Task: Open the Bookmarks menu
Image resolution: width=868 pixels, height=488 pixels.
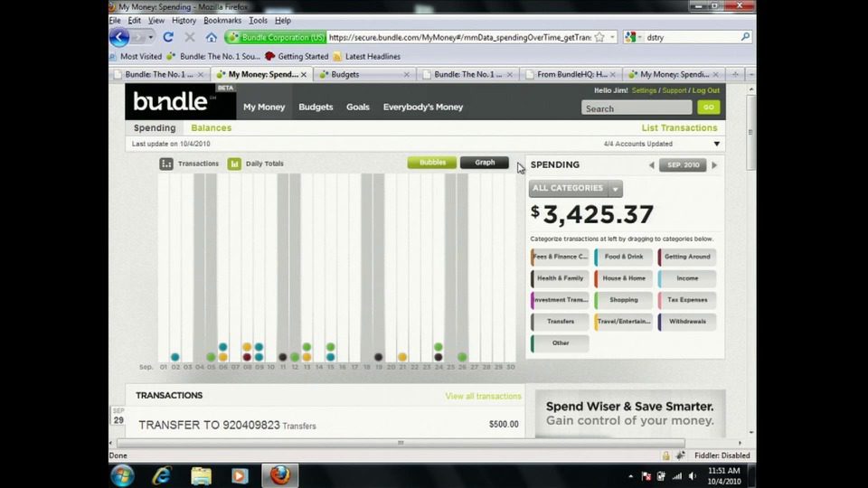Action: (222, 21)
